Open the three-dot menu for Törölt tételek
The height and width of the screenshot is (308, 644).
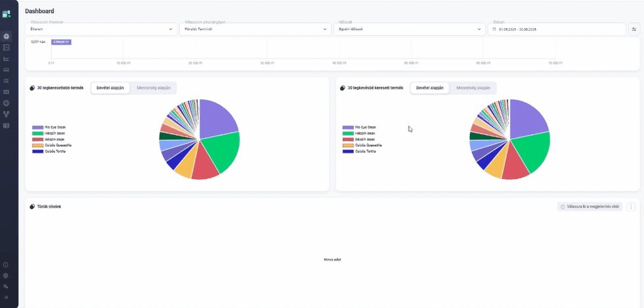click(631, 207)
